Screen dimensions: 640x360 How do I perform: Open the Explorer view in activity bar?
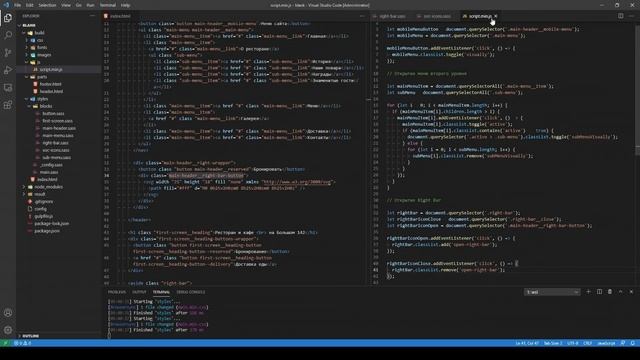(x=8, y=18)
